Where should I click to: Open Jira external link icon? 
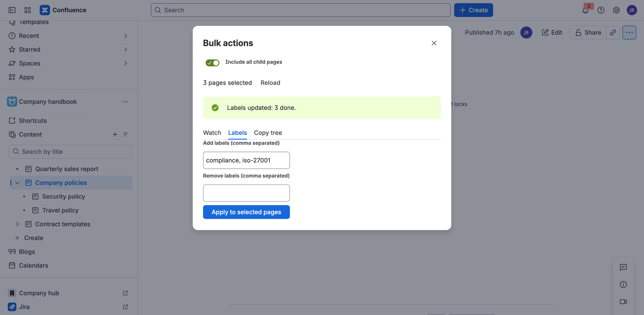pos(125,307)
